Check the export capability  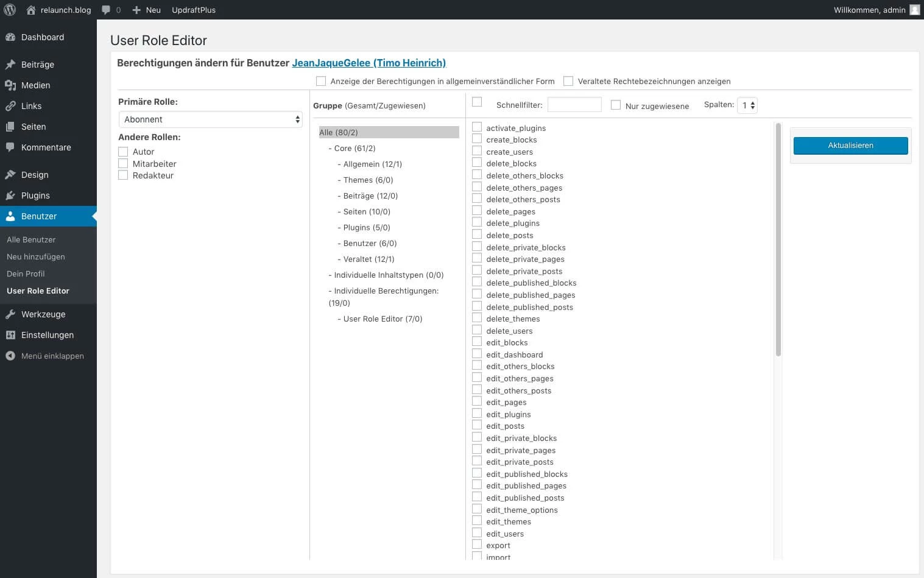coord(477,545)
